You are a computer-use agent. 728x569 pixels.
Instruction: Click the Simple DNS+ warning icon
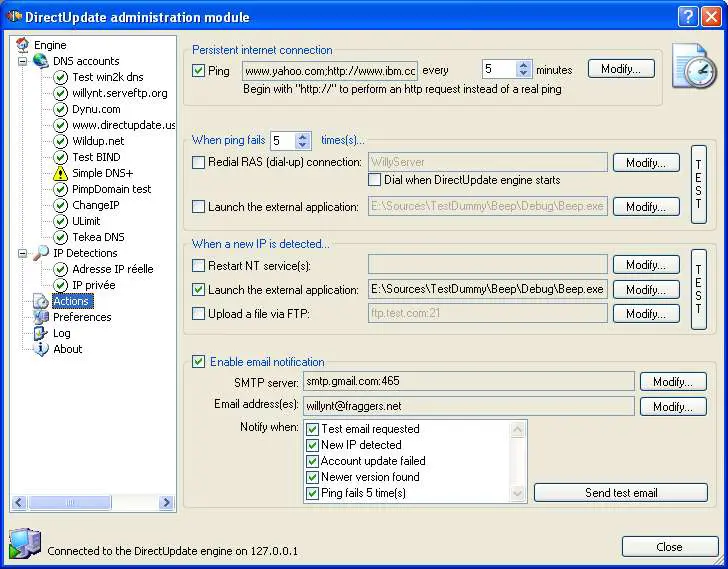click(60, 173)
